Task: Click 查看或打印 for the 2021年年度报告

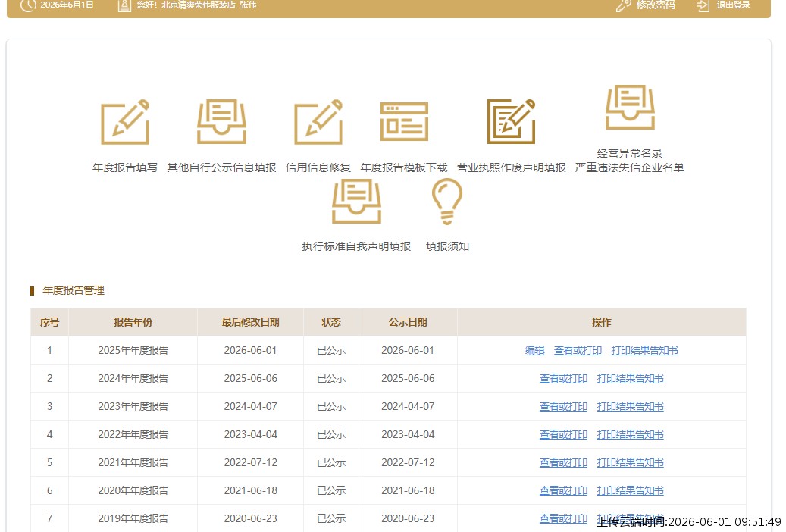Action: tap(563, 463)
